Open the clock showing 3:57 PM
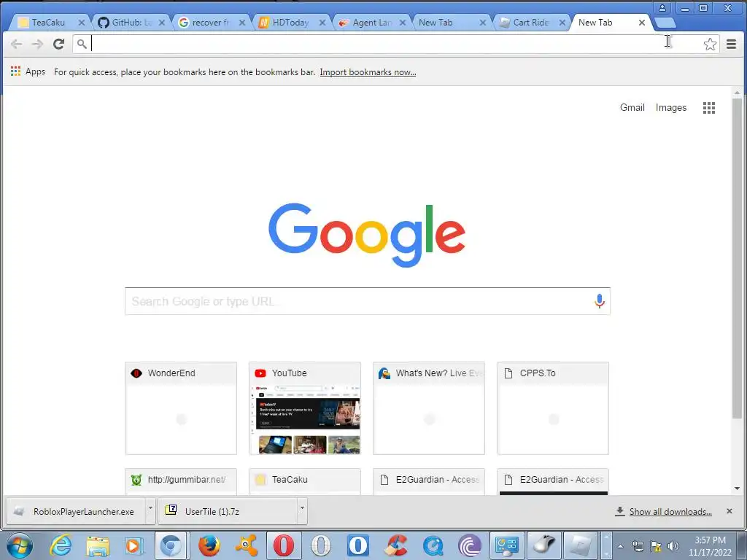Image resolution: width=747 pixels, height=560 pixels. pyautogui.click(x=710, y=546)
